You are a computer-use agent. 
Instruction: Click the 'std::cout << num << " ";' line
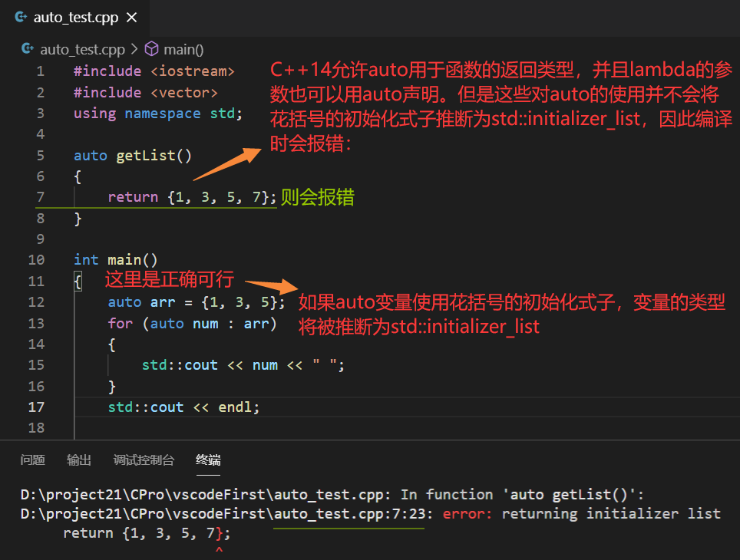[x=243, y=365]
